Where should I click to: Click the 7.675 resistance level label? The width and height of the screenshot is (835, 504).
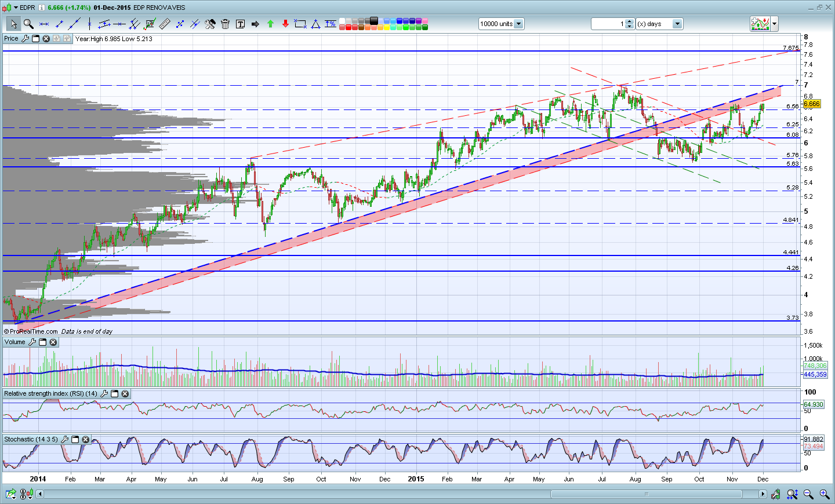tap(790, 48)
